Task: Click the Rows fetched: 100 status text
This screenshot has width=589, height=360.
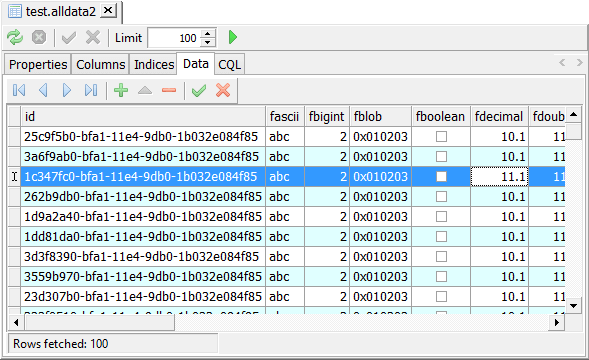Action: coord(60,343)
